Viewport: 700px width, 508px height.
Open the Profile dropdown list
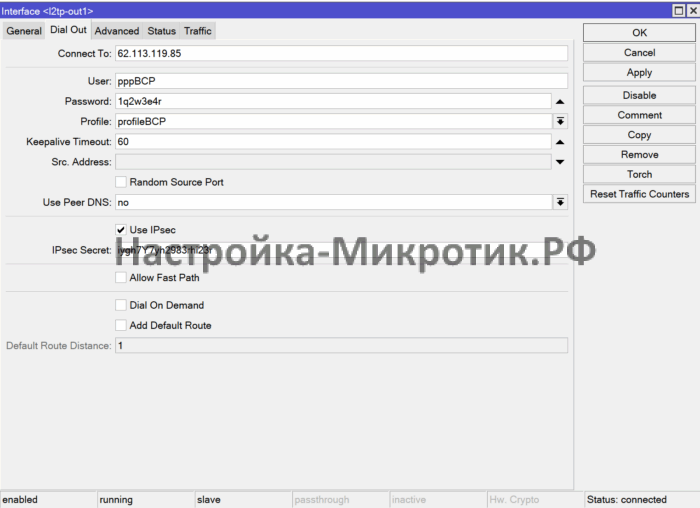pos(560,121)
